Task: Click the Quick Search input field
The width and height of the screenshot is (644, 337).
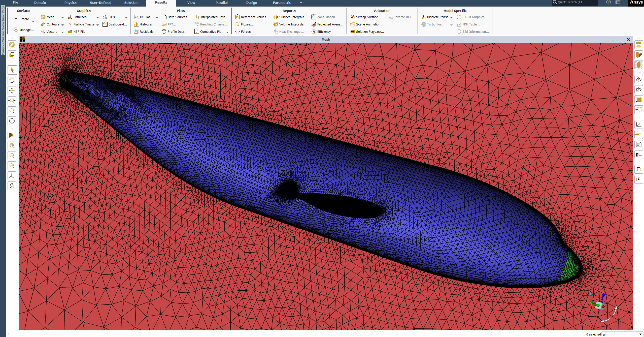Action: pyautogui.click(x=575, y=3)
